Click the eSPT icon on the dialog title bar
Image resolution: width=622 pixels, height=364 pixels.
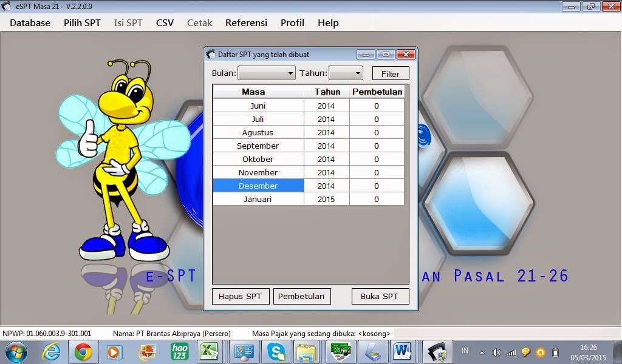pos(210,54)
